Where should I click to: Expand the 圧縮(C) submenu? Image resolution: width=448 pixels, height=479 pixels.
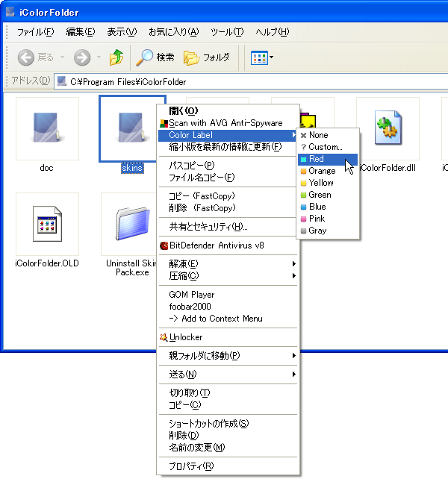pos(228,276)
